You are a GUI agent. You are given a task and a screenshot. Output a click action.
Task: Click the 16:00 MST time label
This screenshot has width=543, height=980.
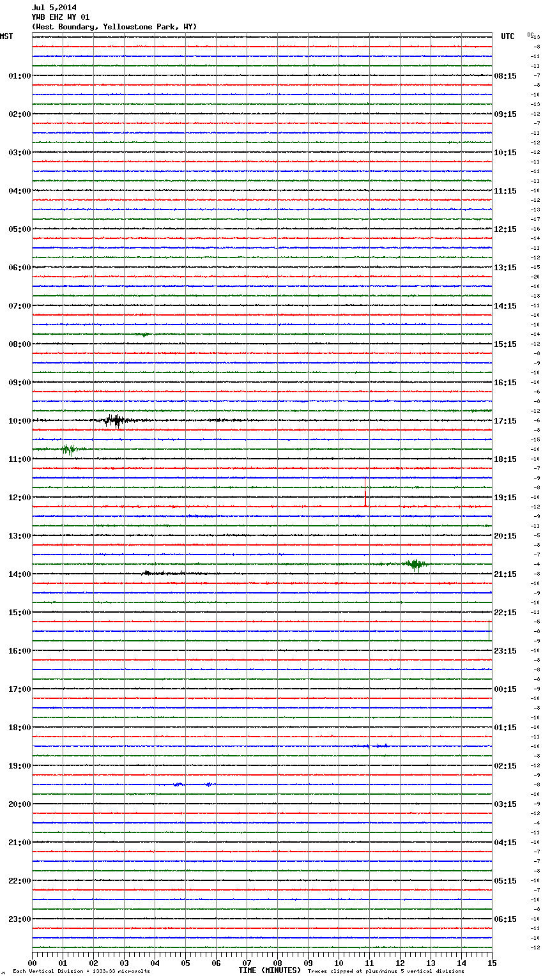click(19, 651)
